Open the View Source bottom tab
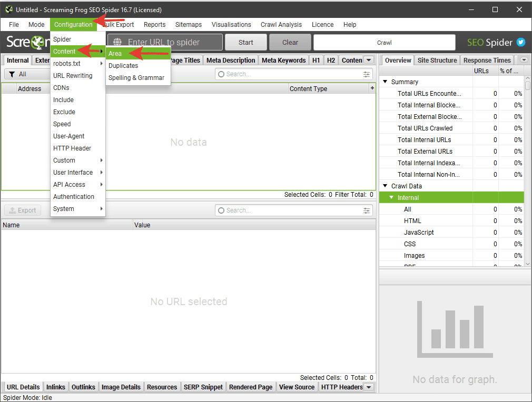 coord(297,387)
